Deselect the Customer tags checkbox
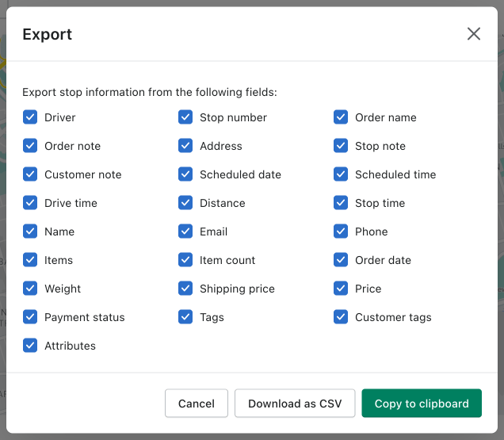Screen dimensions: 504x440 point(341,317)
